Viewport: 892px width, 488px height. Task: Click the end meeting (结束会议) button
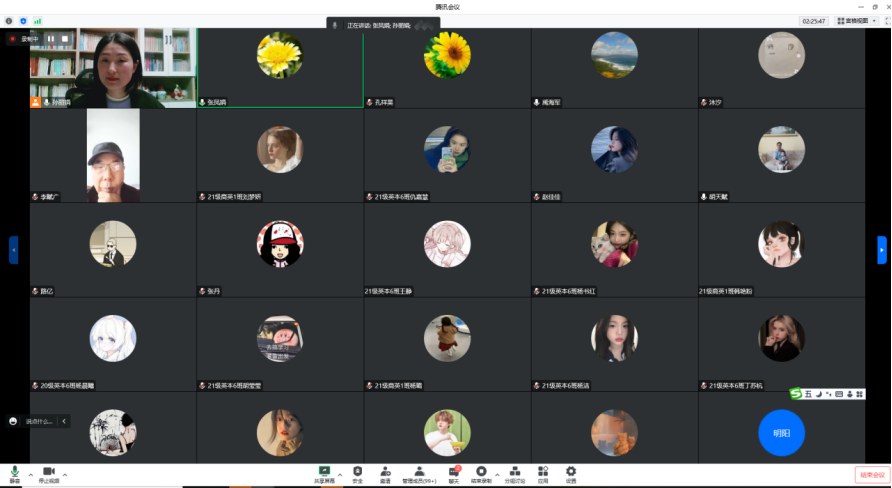(x=870, y=474)
